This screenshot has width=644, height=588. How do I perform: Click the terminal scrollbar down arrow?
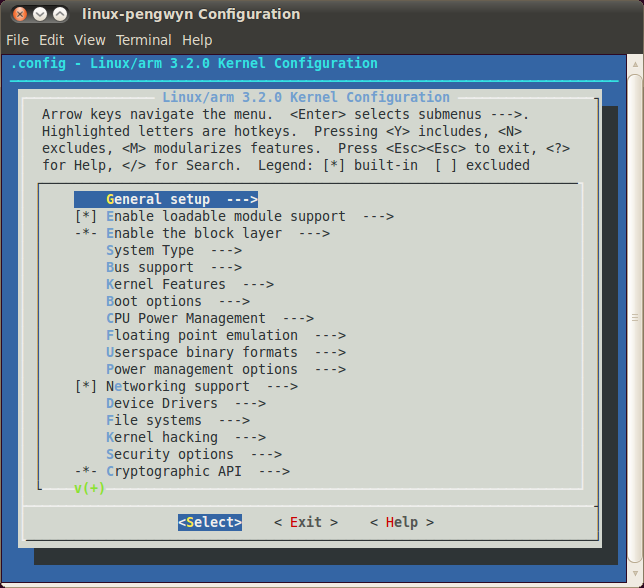click(635, 574)
